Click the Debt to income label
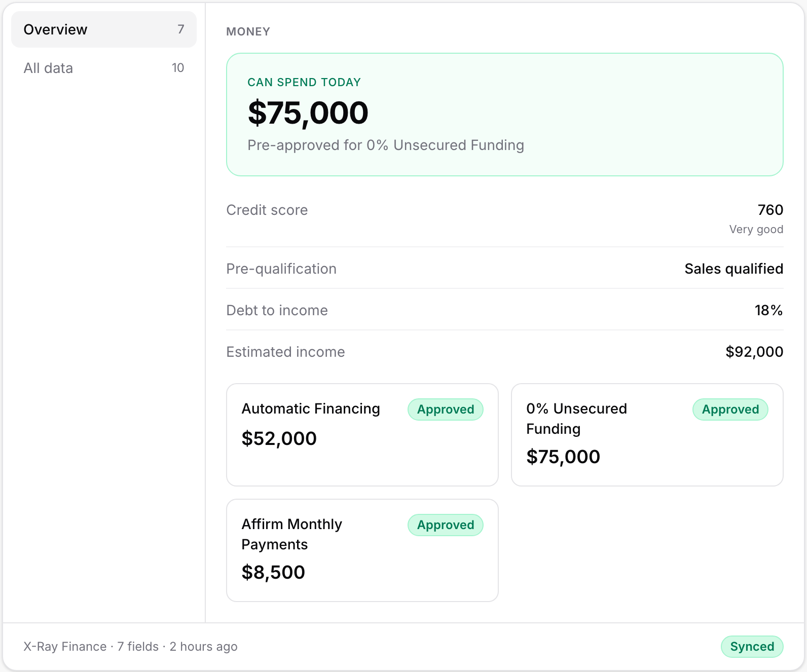The image size is (807, 672). (277, 310)
